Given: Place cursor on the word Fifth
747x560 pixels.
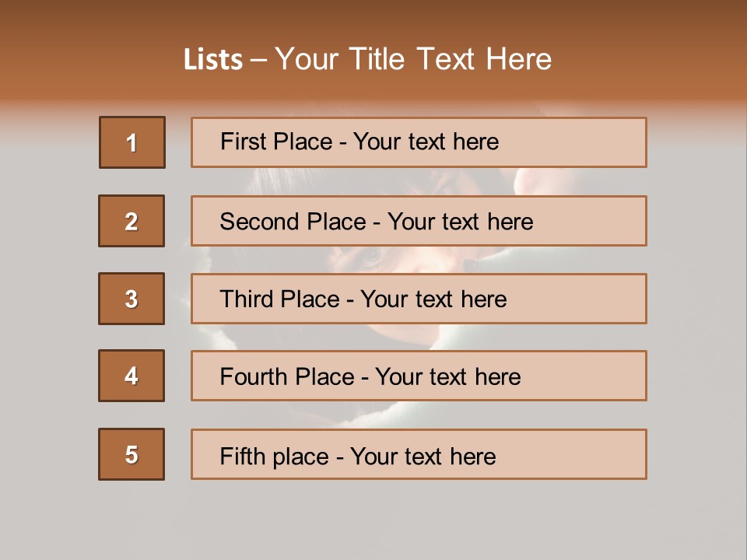Looking at the screenshot, I should click(243, 456).
